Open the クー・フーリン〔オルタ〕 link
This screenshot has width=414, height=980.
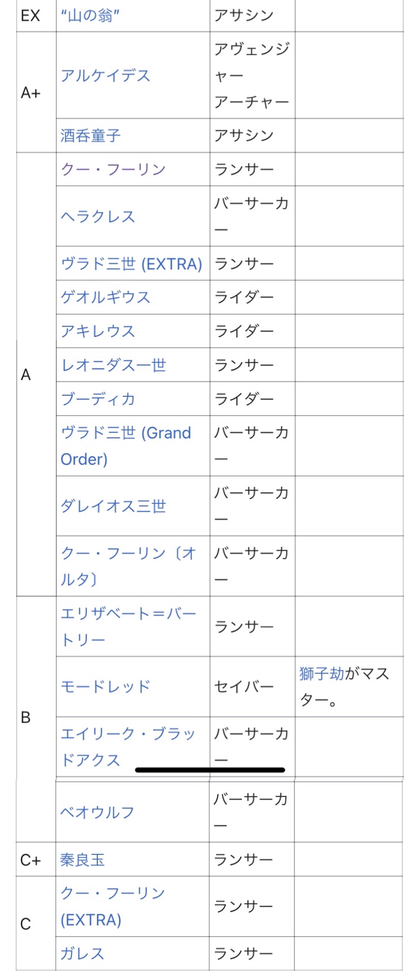point(128,566)
